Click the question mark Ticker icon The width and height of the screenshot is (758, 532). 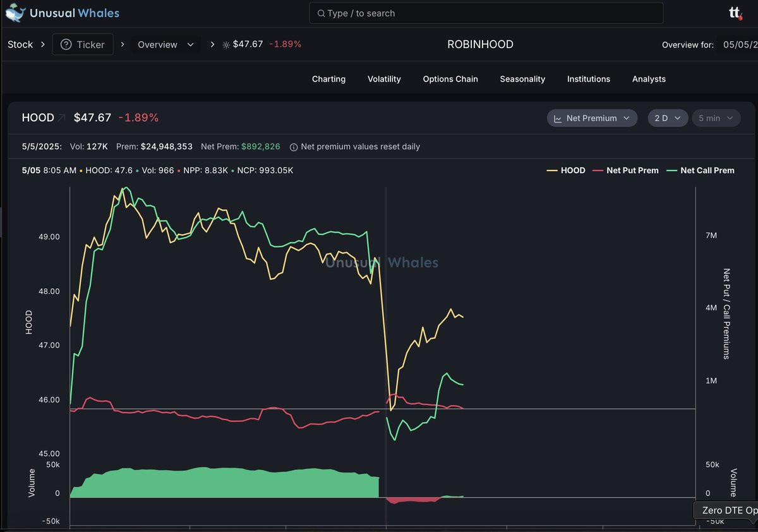(x=66, y=45)
